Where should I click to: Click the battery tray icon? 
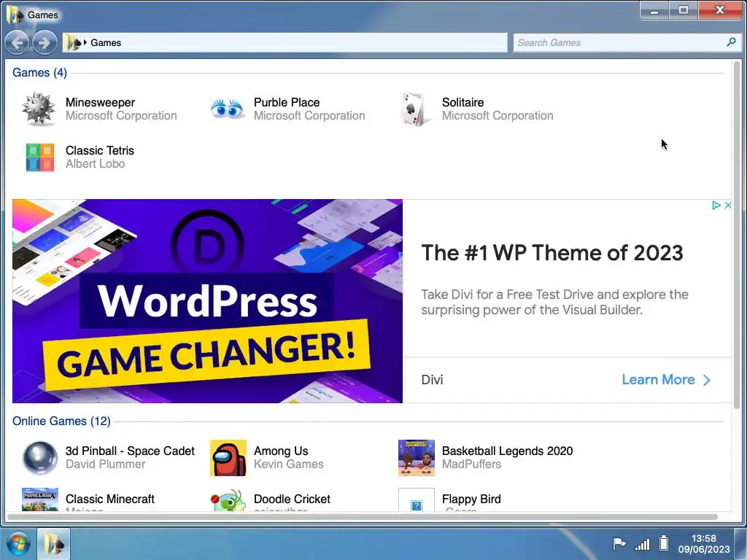[x=664, y=542]
